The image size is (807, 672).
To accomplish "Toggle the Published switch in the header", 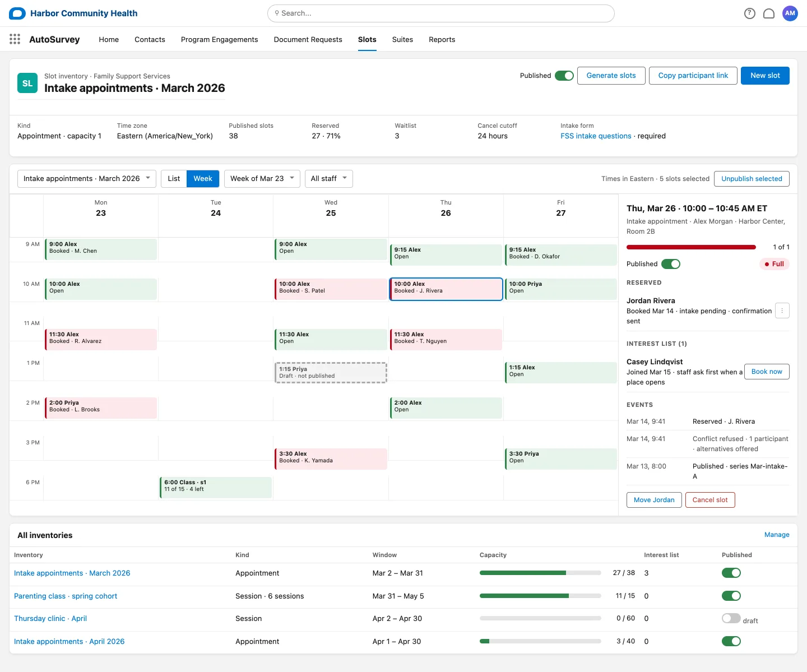I will (564, 76).
